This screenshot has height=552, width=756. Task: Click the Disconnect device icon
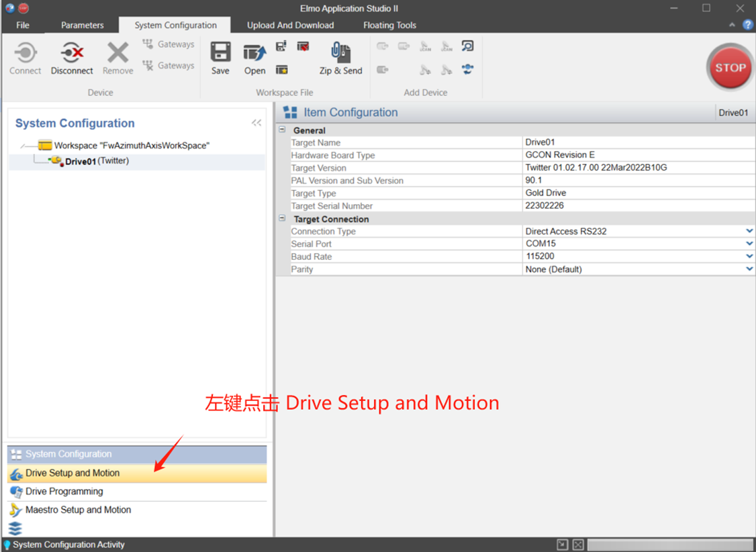[x=72, y=52]
